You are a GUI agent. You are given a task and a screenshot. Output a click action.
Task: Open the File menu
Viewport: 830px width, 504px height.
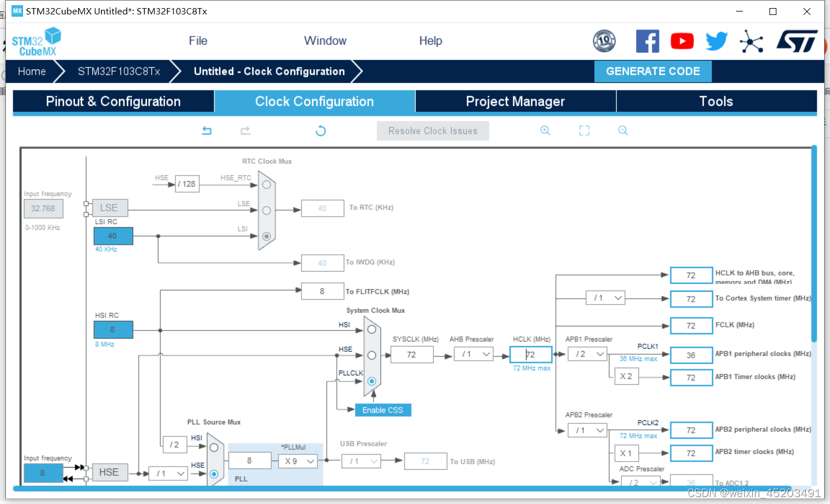pos(198,41)
